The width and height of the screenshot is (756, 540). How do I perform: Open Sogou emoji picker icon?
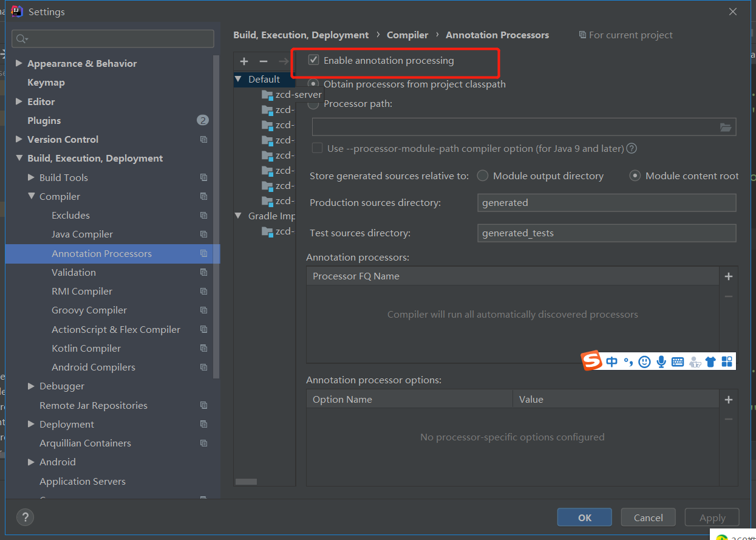[644, 361]
